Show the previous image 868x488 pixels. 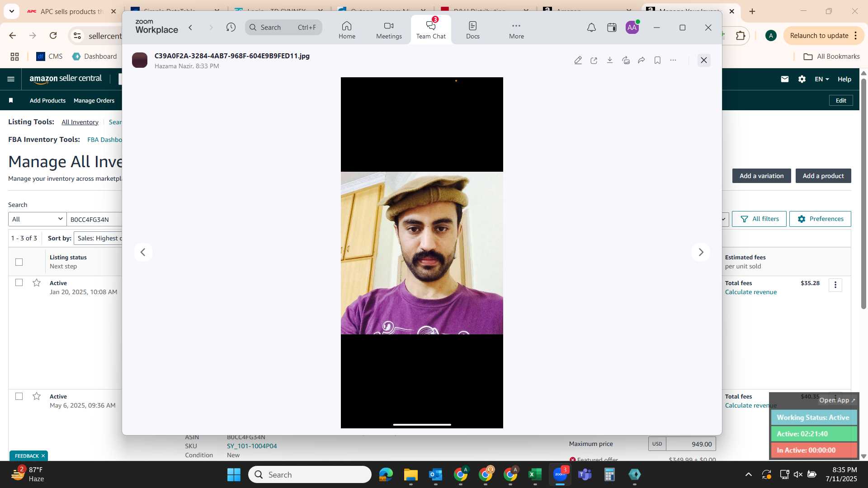point(143,252)
